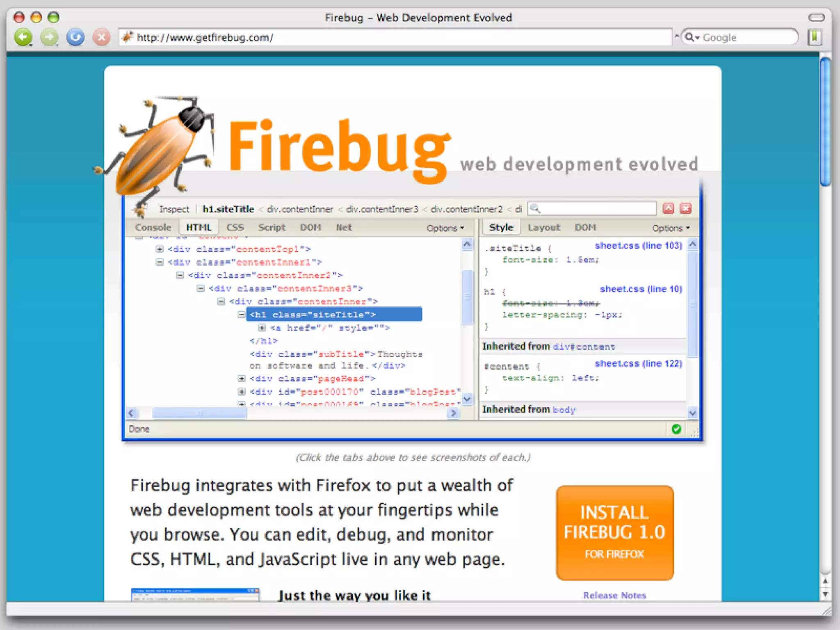Open the left panel Options dropdown
The height and width of the screenshot is (630, 840).
[445, 228]
